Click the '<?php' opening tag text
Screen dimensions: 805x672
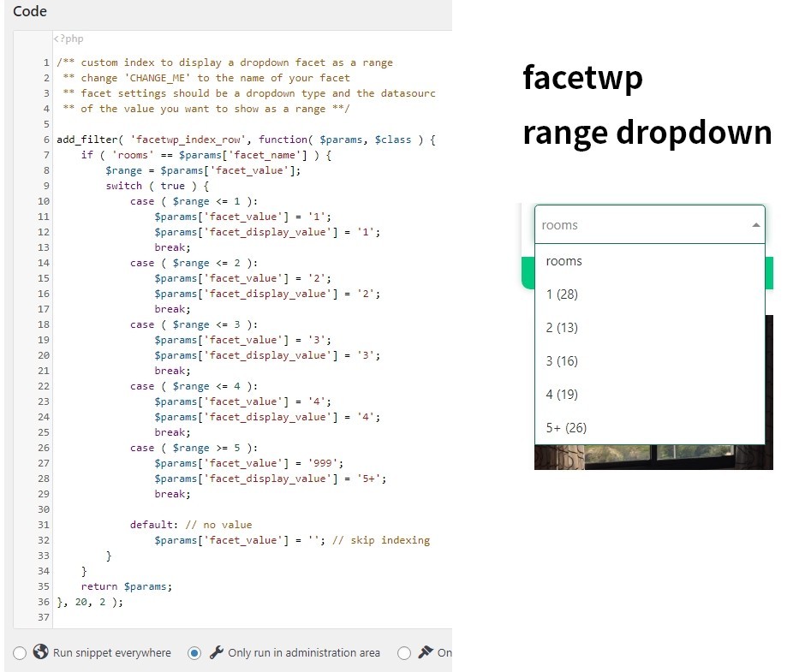coord(69,39)
